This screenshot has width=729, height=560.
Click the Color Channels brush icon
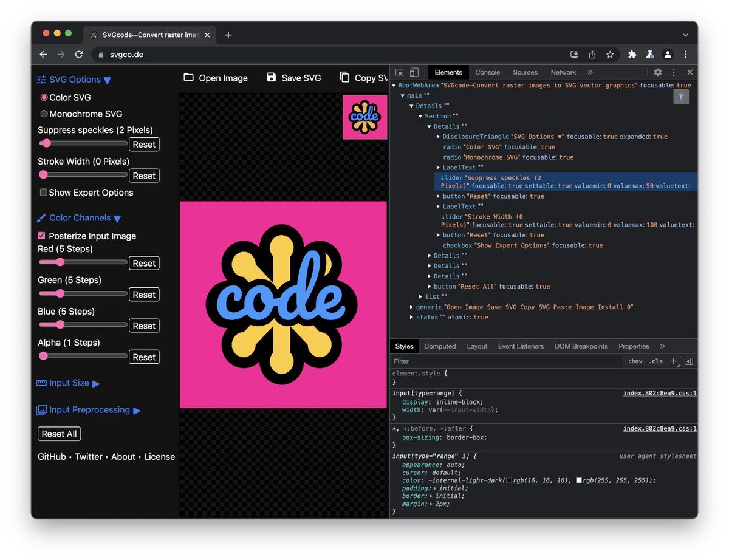coord(41,218)
